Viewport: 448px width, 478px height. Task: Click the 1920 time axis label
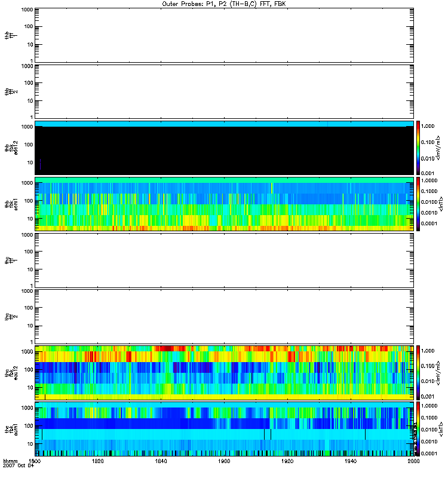[287, 462]
